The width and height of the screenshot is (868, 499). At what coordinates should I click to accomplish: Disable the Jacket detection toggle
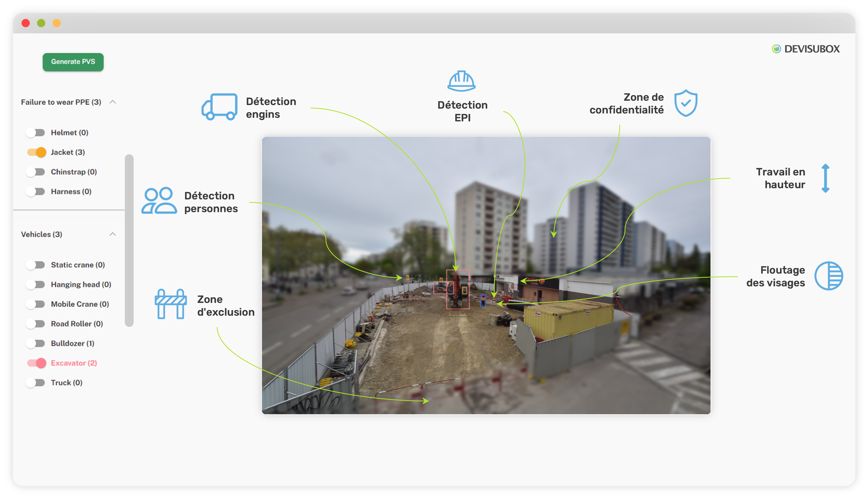pos(36,152)
